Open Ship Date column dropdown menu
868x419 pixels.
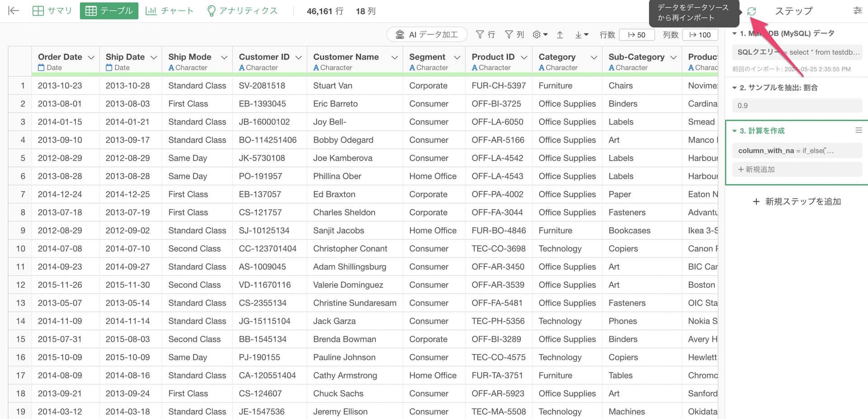click(x=154, y=57)
